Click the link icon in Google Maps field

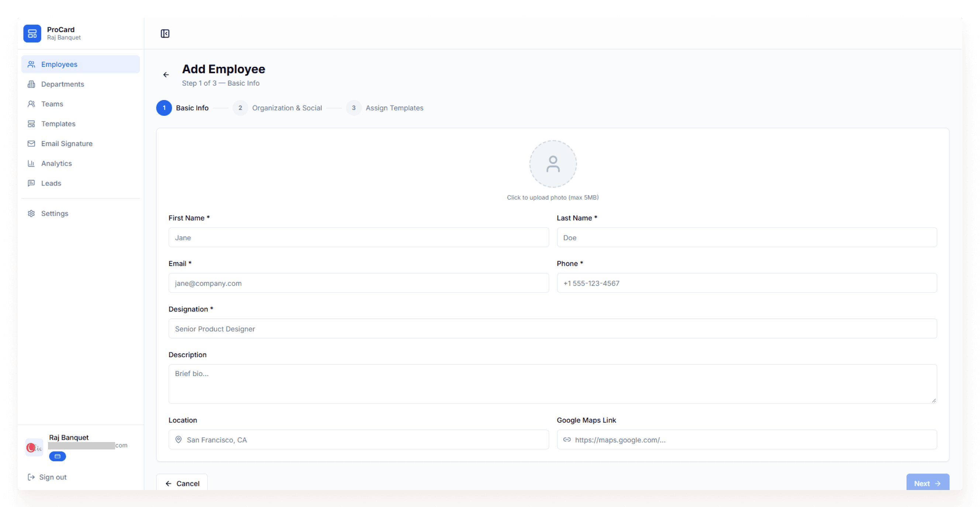[567, 440]
